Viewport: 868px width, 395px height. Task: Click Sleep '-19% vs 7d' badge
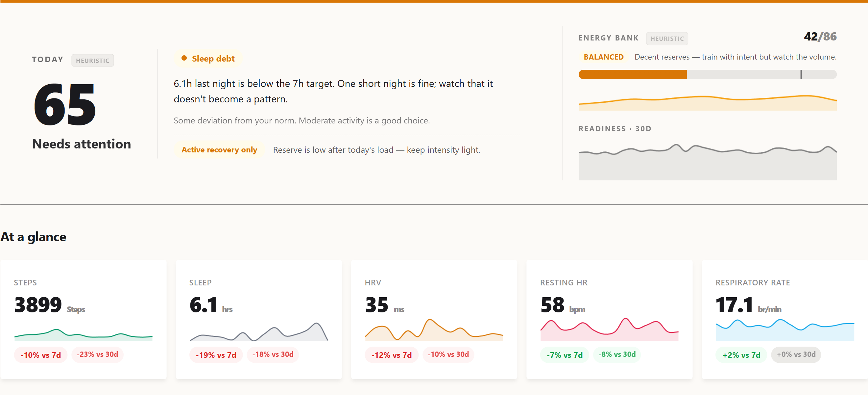click(x=216, y=355)
